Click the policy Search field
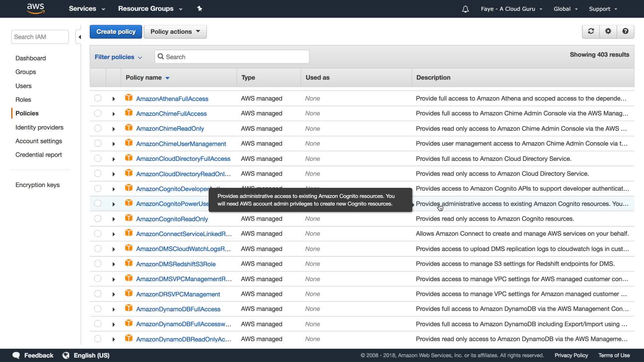 pos(235,57)
